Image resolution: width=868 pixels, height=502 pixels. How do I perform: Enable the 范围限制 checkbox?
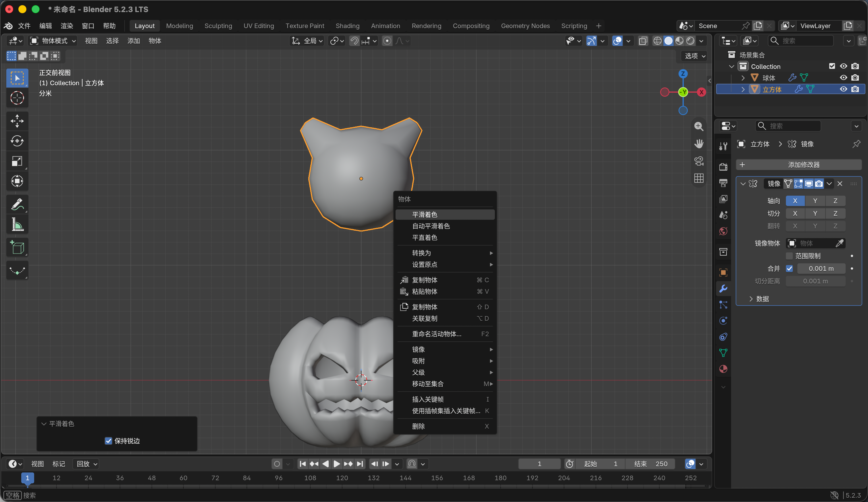point(789,256)
